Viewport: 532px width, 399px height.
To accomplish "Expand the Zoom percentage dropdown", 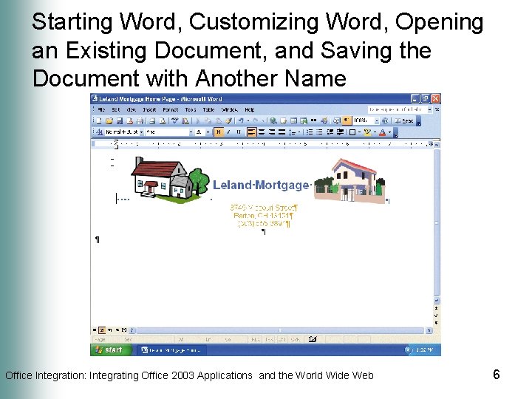I will click(x=377, y=120).
